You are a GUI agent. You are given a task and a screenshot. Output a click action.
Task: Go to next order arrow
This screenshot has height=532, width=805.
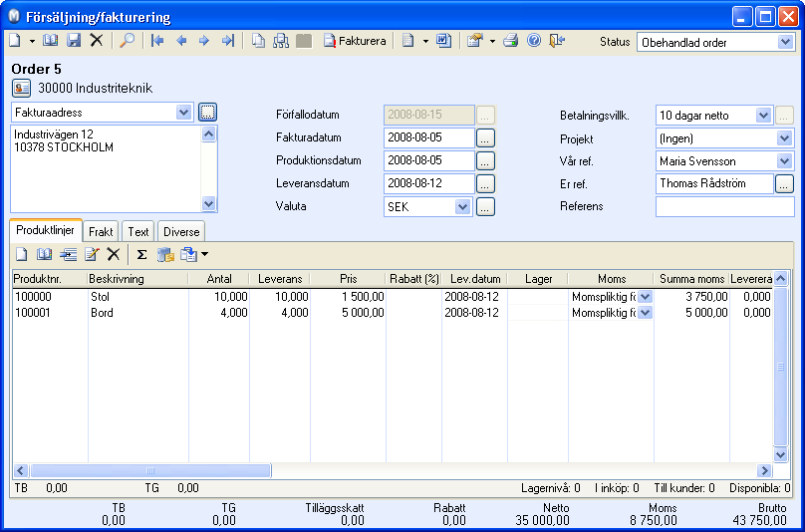coord(204,41)
